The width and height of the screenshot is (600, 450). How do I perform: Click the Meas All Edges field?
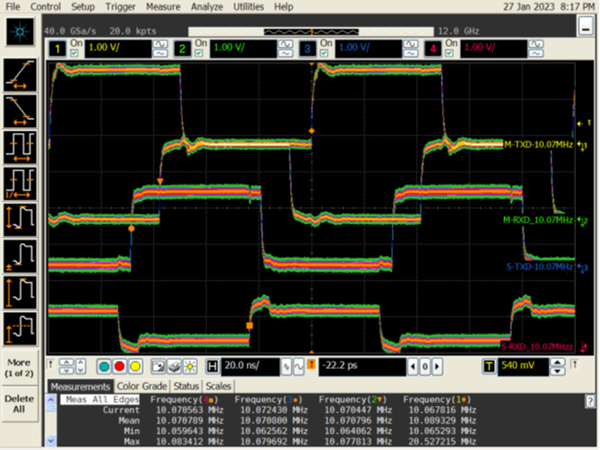(x=100, y=400)
